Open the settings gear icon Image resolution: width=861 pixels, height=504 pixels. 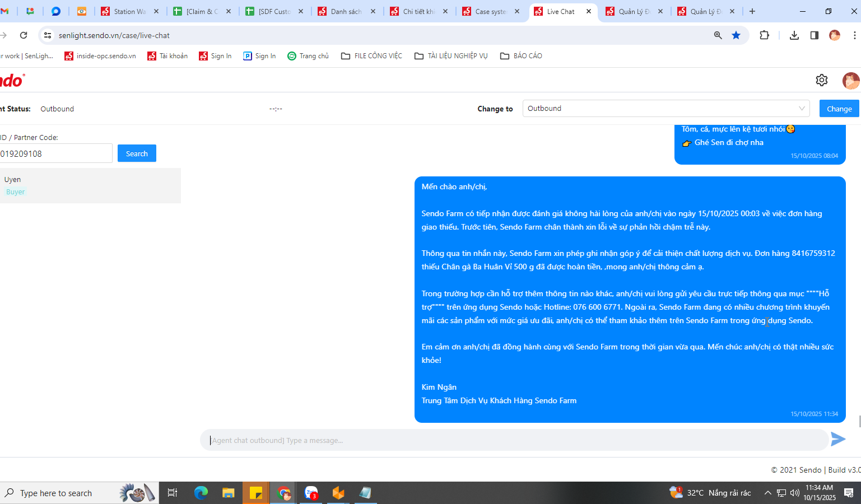[x=822, y=80]
